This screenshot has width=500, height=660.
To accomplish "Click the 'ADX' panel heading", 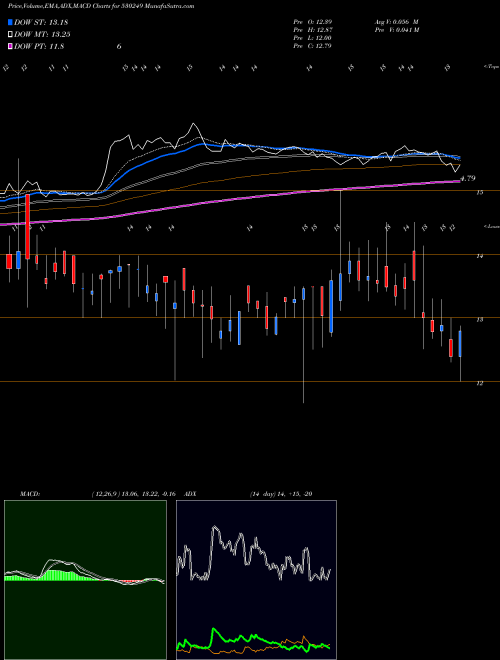I will [191, 494].
